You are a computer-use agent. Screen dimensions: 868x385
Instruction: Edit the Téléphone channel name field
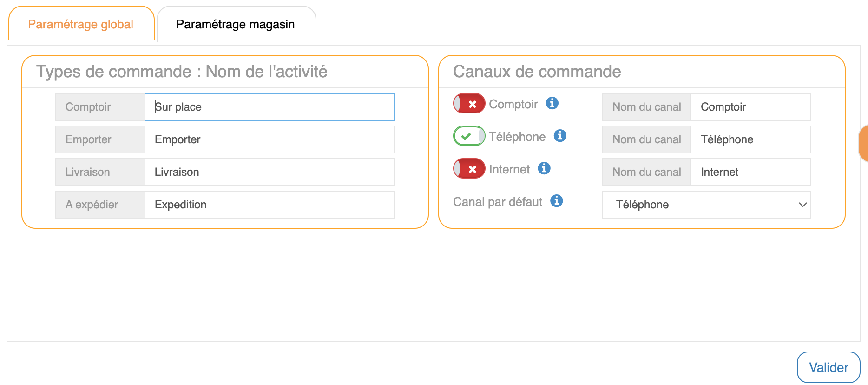click(750, 139)
